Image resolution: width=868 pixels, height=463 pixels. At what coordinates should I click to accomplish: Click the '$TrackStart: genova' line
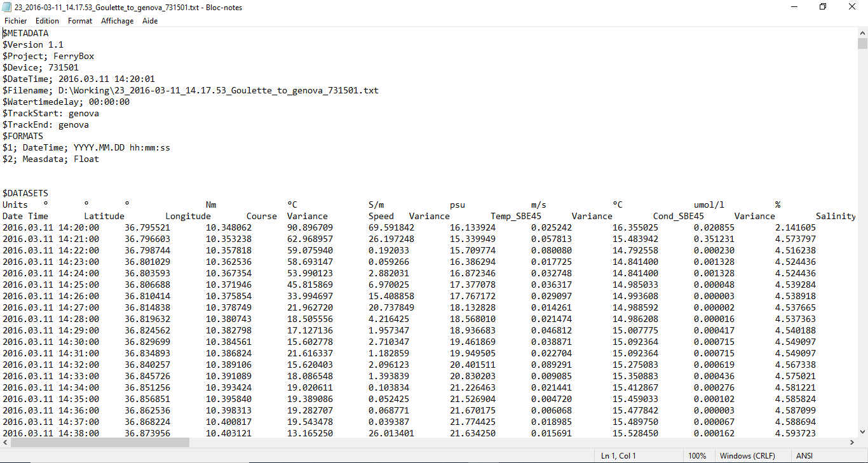click(x=51, y=113)
